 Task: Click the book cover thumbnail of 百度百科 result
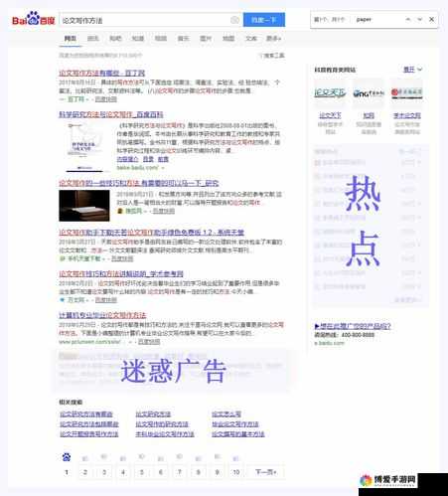tap(84, 147)
